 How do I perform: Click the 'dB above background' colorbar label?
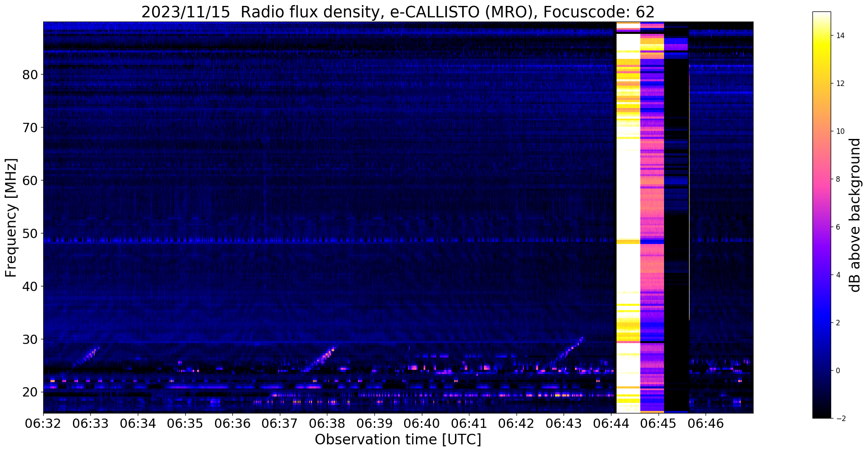(x=855, y=215)
